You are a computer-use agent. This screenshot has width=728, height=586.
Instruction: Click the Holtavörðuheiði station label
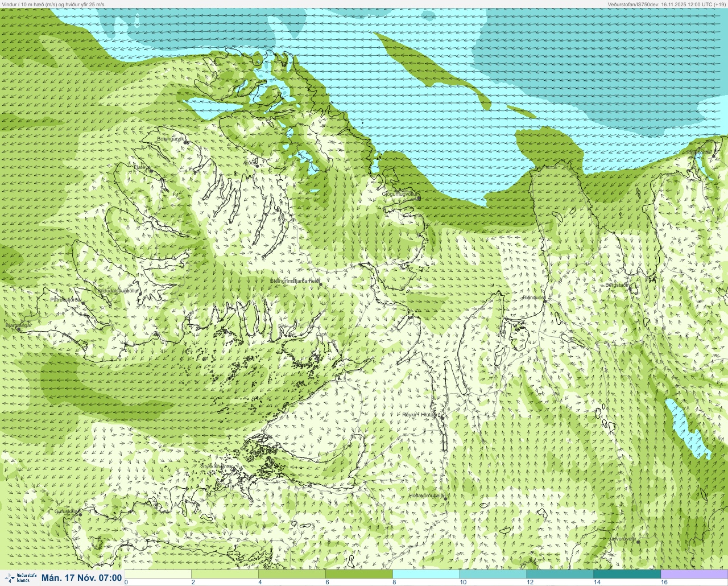(x=427, y=496)
